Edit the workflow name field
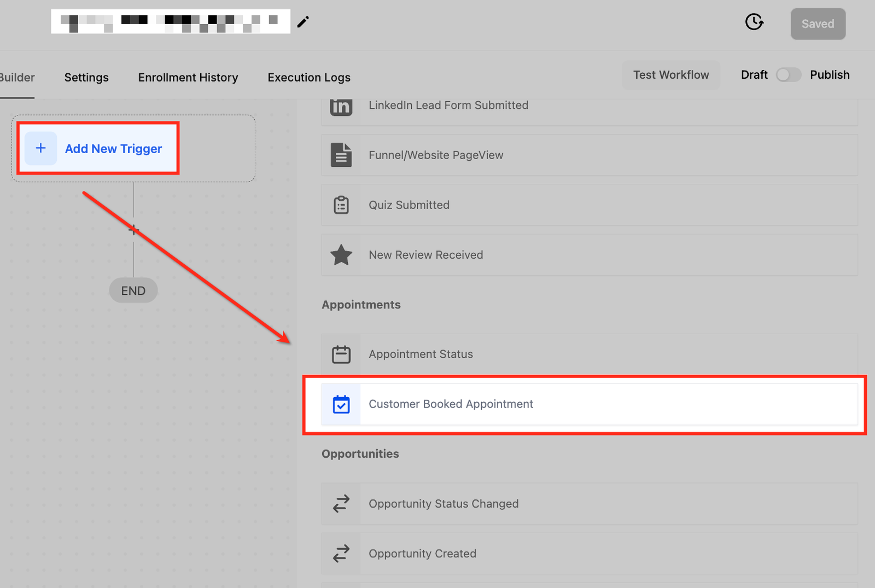The width and height of the screenshot is (875, 588). click(170, 22)
